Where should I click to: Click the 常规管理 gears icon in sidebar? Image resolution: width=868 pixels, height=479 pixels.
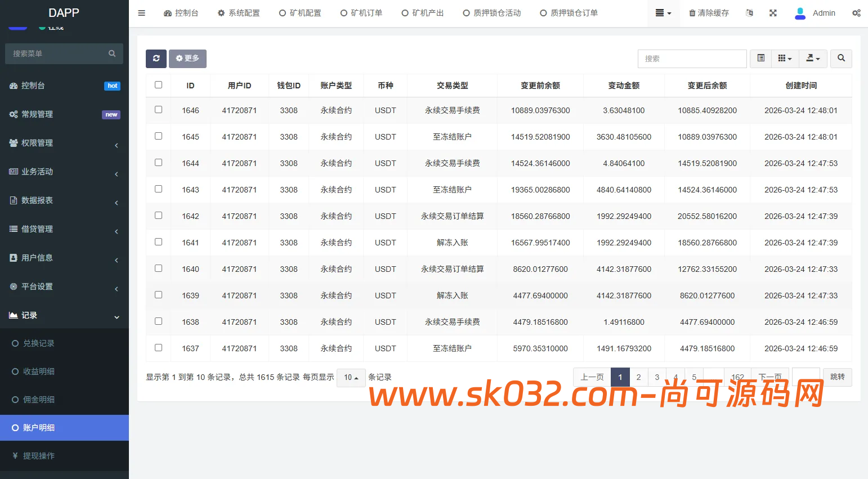(x=14, y=114)
